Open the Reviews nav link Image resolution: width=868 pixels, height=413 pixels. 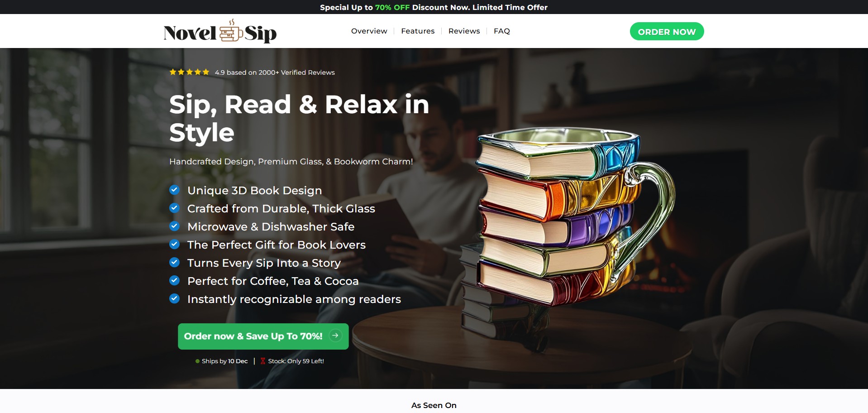(x=464, y=31)
